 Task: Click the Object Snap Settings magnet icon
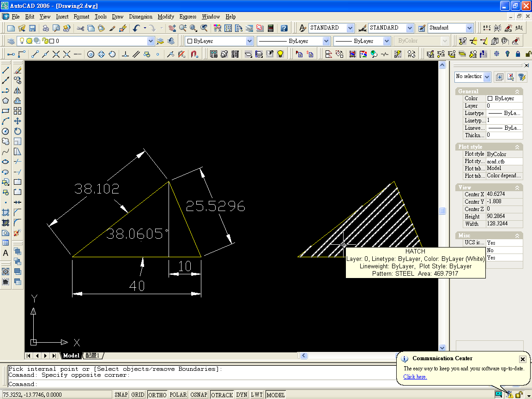click(x=194, y=54)
